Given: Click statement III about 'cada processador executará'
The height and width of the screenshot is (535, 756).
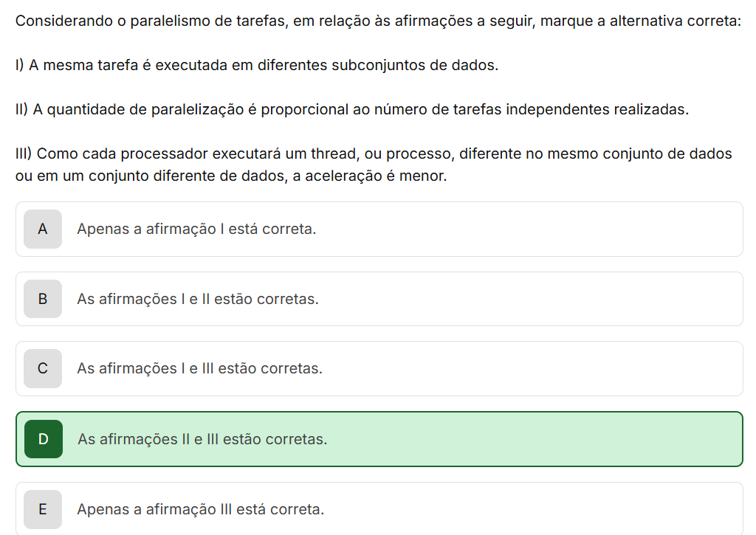Looking at the screenshot, I should coord(373,154).
